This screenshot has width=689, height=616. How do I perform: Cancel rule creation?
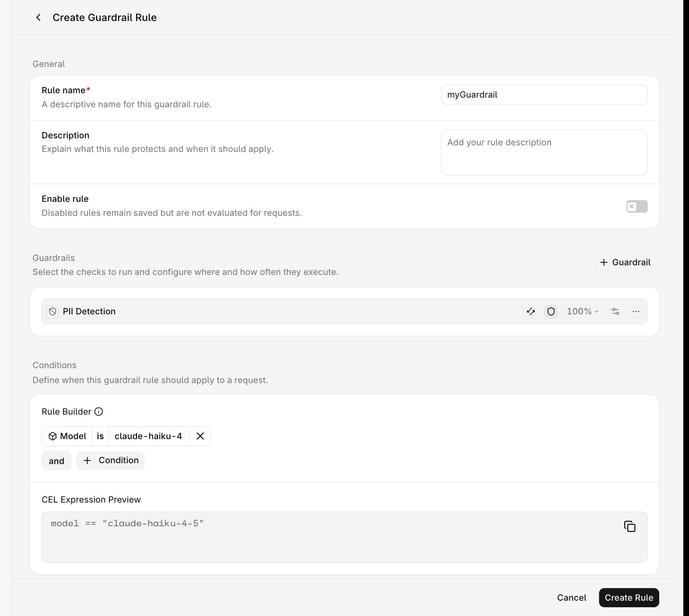coord(572,598)
